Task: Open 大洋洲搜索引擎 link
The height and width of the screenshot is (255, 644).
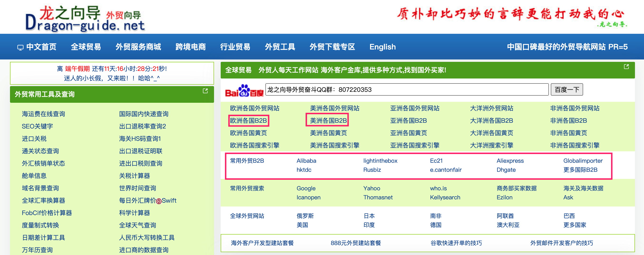Action: click(492, 145)
